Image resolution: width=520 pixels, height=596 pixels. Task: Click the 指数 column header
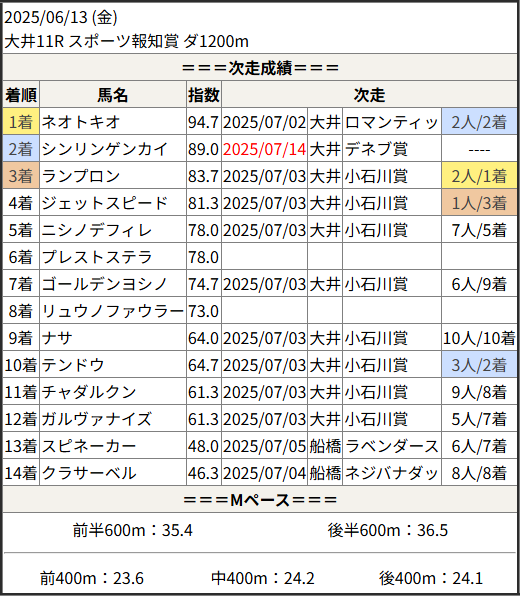pos(204,95)
